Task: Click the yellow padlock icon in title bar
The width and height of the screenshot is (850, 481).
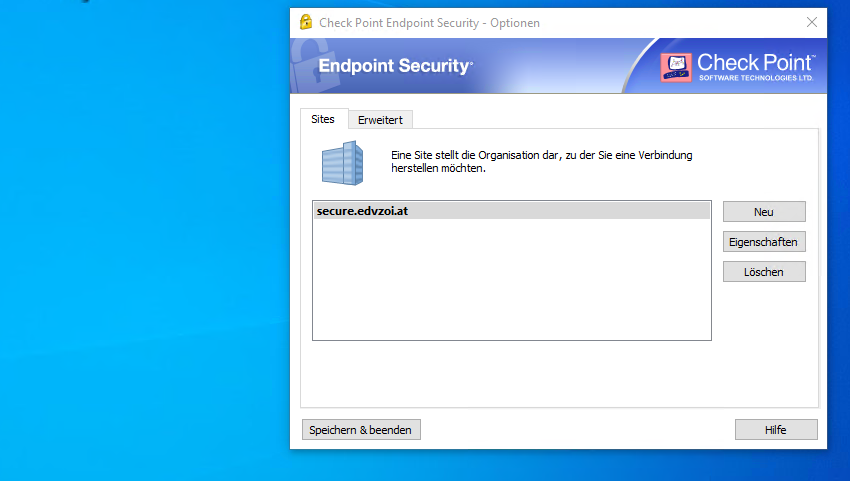Action: tap(306, 22)
